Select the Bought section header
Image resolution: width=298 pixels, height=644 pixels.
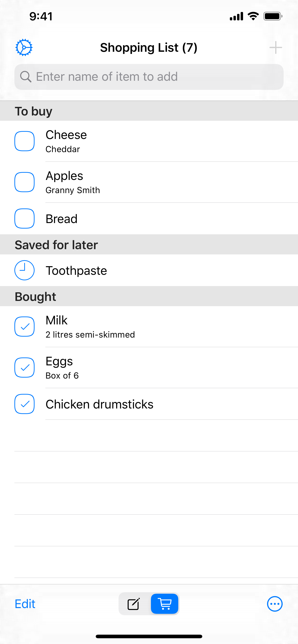click(35, 297)
